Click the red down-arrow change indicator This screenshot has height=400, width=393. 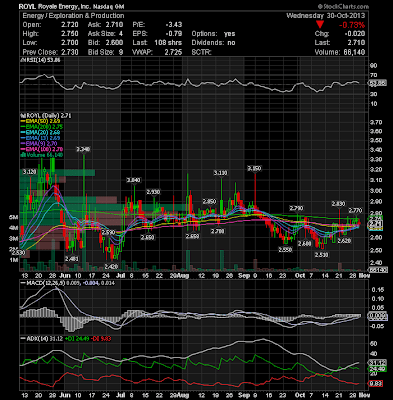320,25
